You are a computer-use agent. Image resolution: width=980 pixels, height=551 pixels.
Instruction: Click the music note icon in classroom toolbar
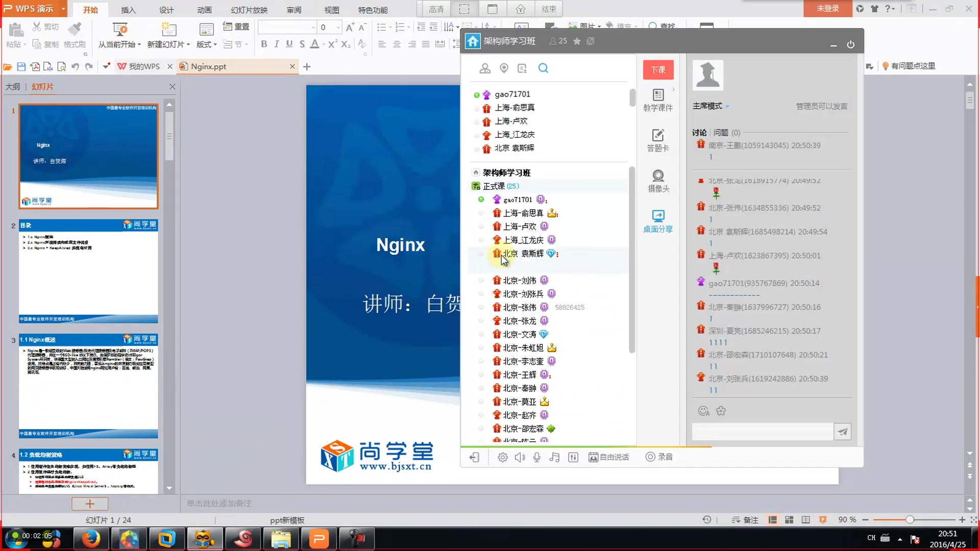[x=554, y=457]
